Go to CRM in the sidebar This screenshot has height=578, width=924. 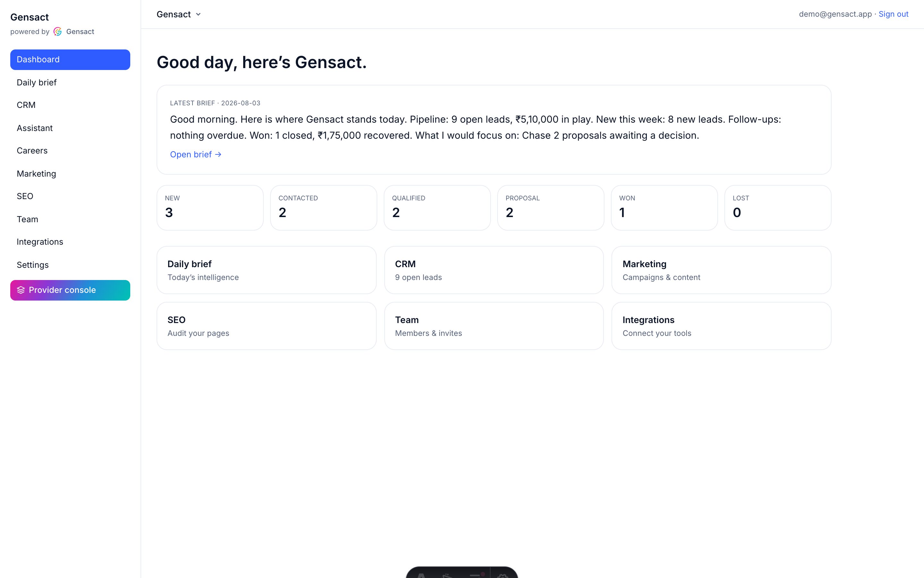pyautogui.click(x=70, y=105)
